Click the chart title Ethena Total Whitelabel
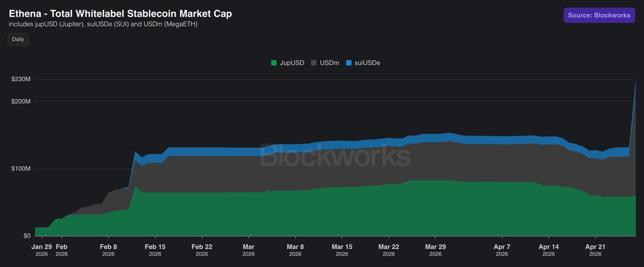 121,14
